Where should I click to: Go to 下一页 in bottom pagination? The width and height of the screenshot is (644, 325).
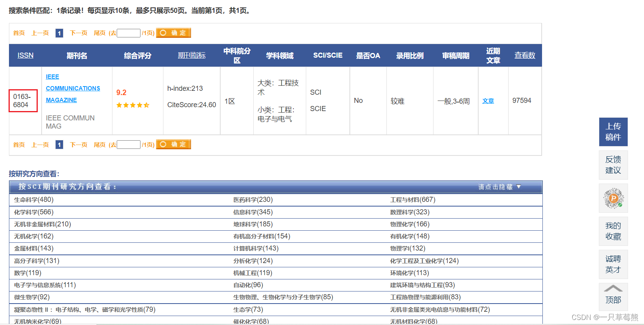[x=79, y=145]
